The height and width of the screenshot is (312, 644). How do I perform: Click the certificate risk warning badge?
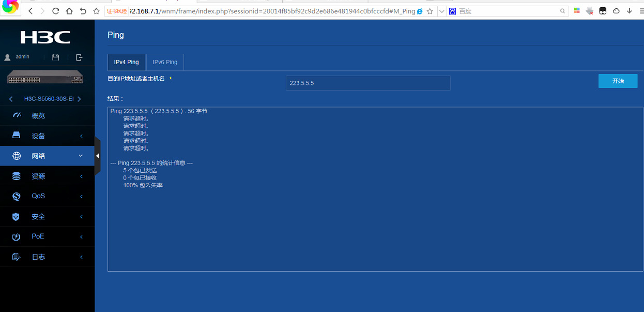(117, 11)
